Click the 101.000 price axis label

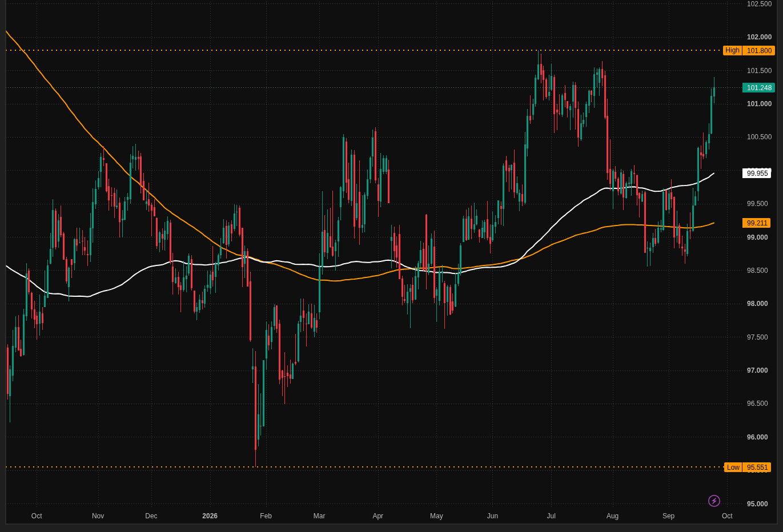pyautogui.click(x=759, y=104)
